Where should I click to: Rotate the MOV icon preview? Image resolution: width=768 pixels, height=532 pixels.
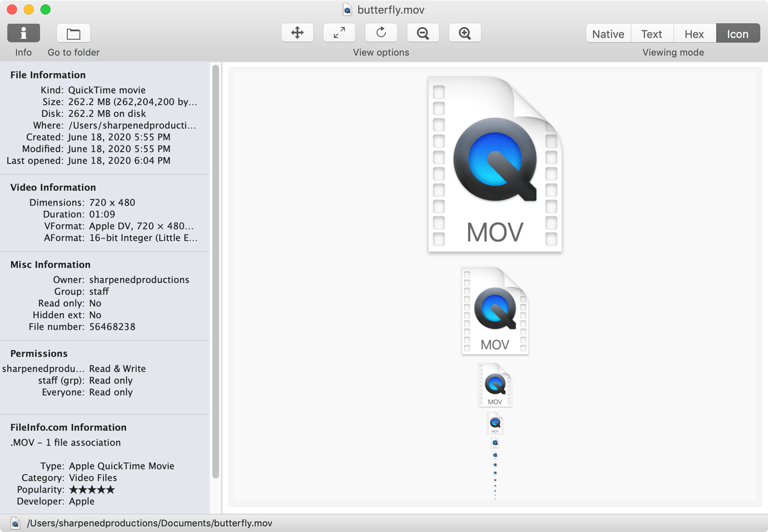(381, 33)
